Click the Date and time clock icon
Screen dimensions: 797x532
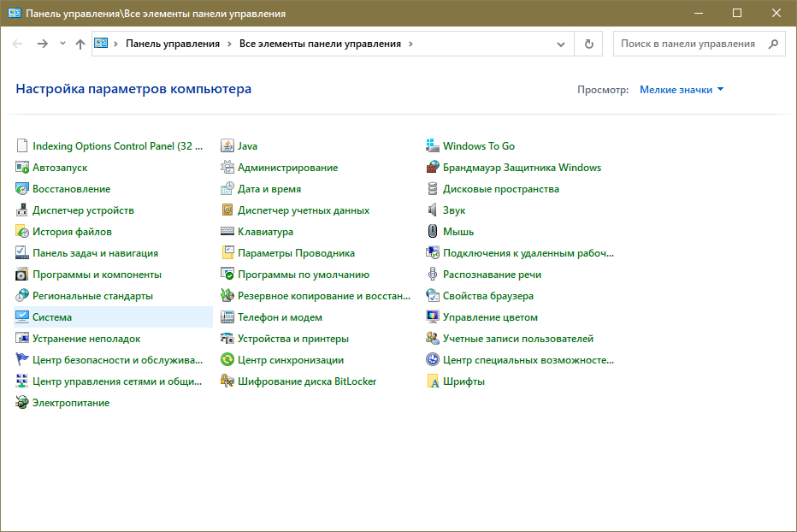point(227,189)
